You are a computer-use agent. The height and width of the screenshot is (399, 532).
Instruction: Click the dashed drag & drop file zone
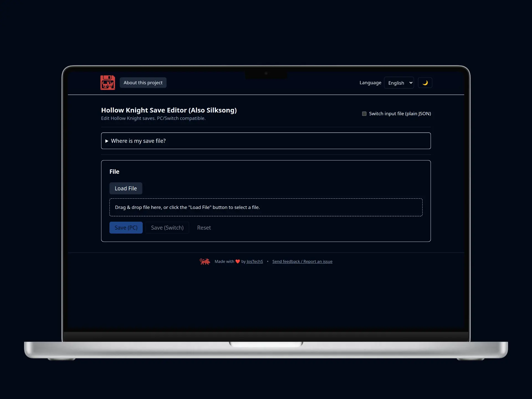[266, 207]
